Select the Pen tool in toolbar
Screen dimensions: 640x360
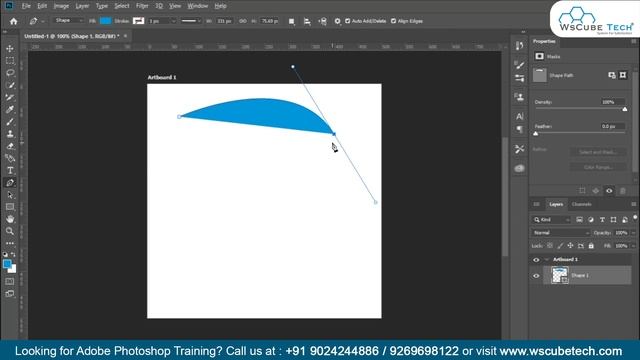coord(10,183)
